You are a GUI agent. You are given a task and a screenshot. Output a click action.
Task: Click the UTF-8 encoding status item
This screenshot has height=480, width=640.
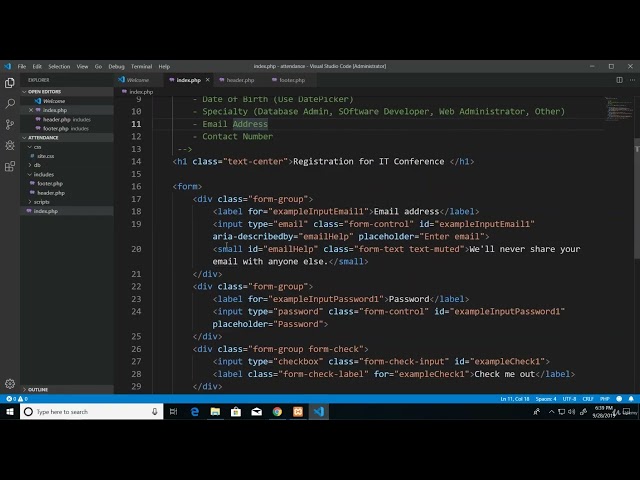click(569, 399)
